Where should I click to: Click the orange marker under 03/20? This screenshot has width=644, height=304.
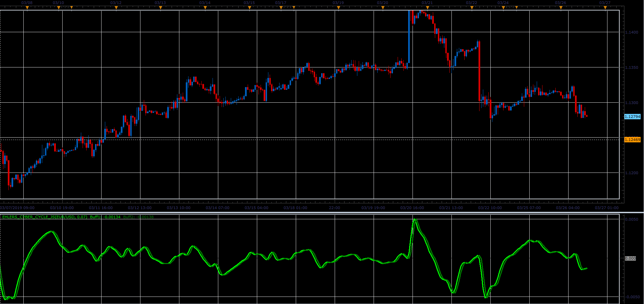pyautogui.click(x=383, y=7)
